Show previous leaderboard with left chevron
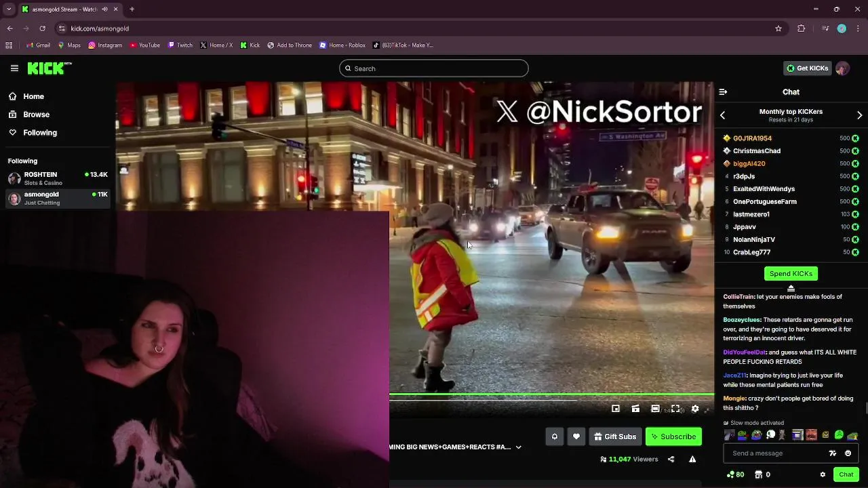Screen dimensions: 868x488 [x=722, y=115]
